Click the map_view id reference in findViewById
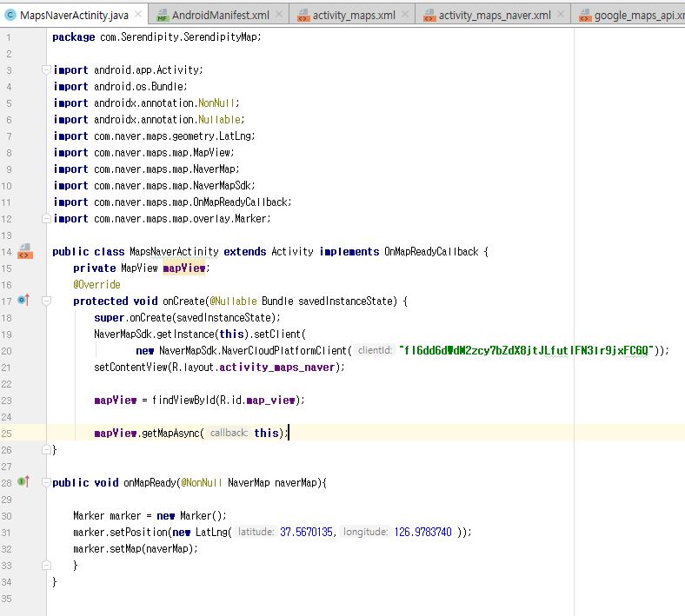Viewport: 685px width, 616px height. pyautogui.click(x=271, y=400)
